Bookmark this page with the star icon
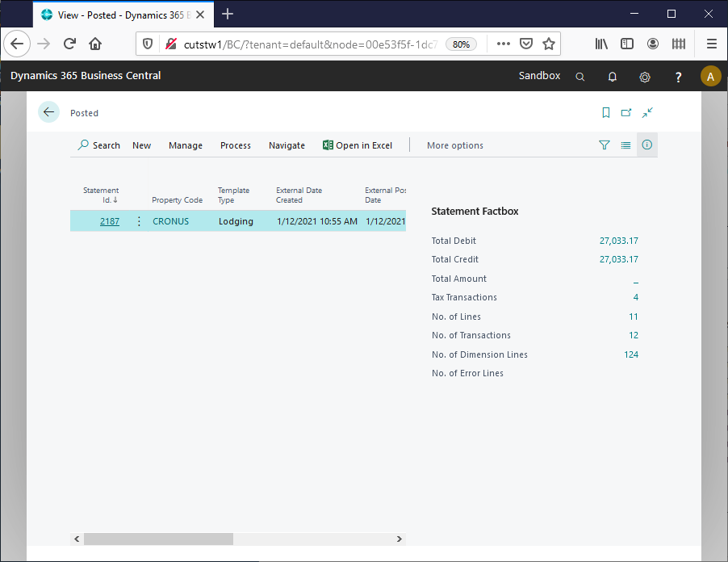Screen dimensions: 728x562 point(549,44)
